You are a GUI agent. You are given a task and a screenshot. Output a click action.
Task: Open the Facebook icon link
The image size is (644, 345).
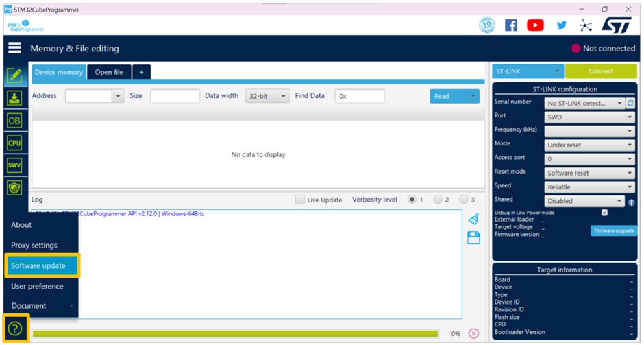pos(511,25)
